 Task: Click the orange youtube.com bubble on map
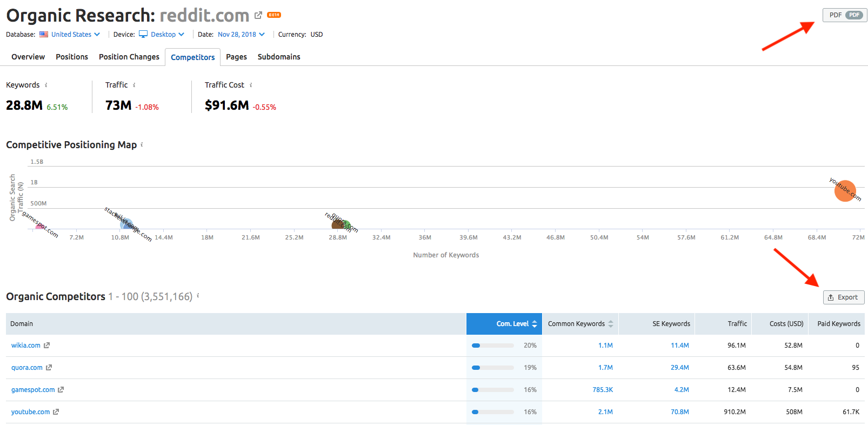[x=845, y=191]
